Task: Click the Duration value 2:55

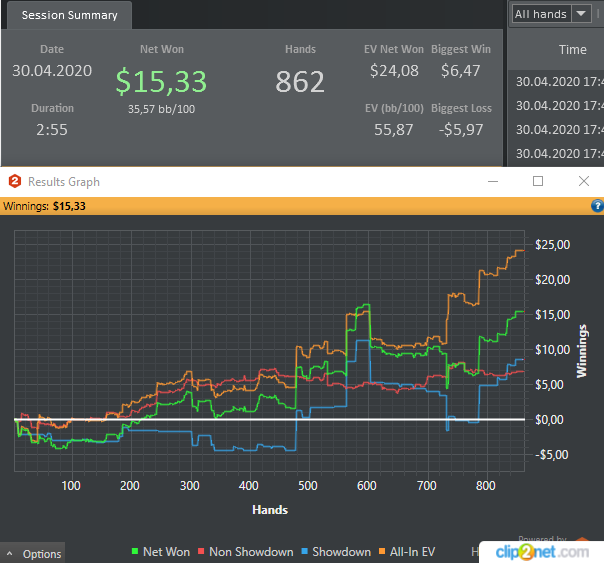Action: (52, 130)
